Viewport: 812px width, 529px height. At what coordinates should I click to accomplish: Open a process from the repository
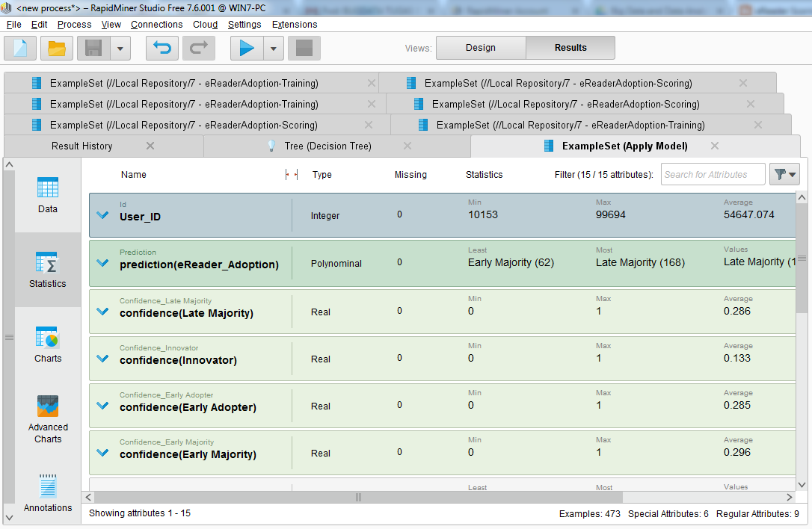coord(56,48)
